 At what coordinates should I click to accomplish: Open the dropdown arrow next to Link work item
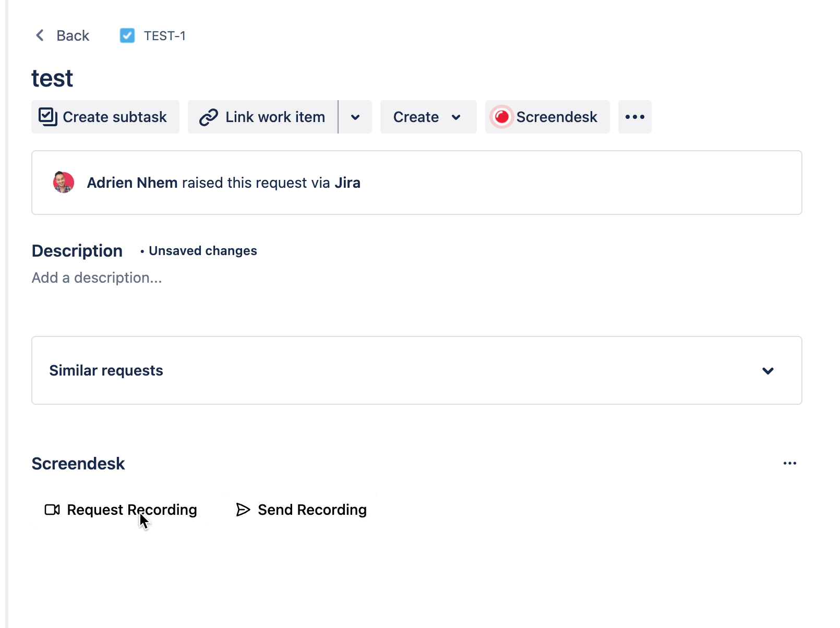click(355, 117)
